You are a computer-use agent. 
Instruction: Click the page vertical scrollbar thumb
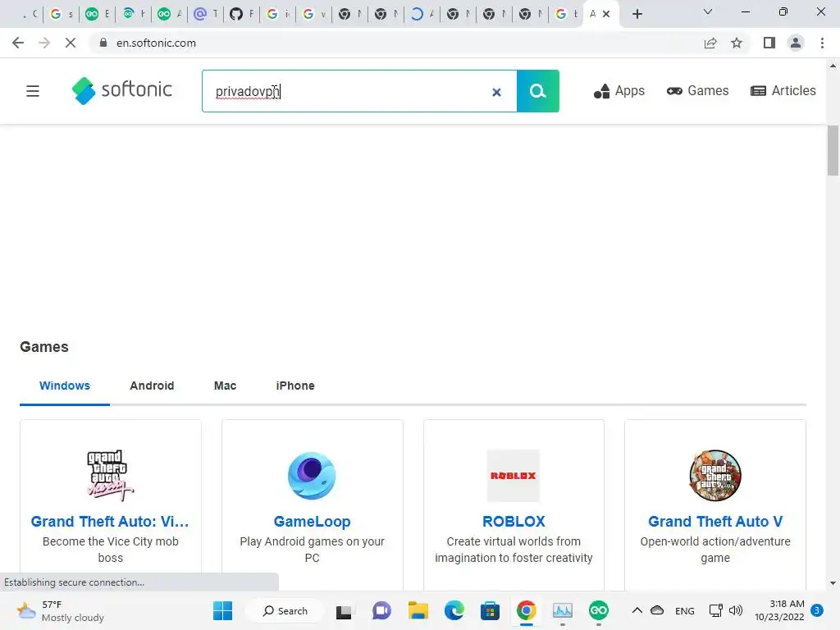(833, 151)
